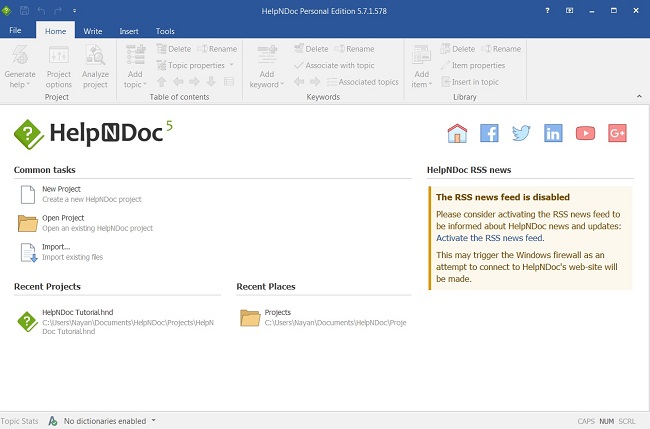The image size is (650, 429).
Task: Click the move topic up arrow
Action: pyautogui.click(x=162, y=81)
